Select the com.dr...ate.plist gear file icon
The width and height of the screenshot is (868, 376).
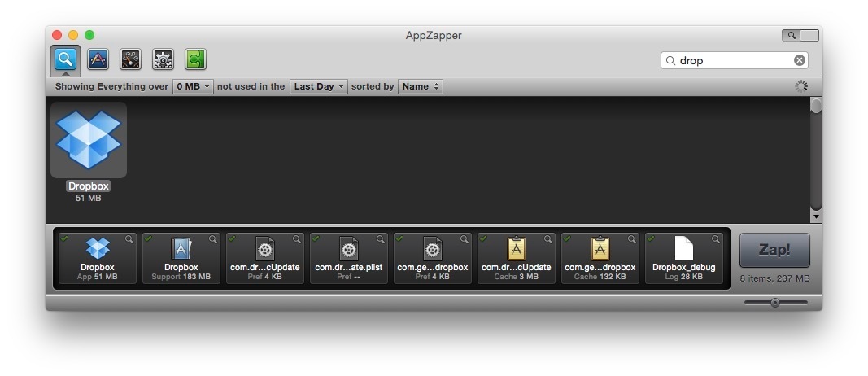pos(349,249)
